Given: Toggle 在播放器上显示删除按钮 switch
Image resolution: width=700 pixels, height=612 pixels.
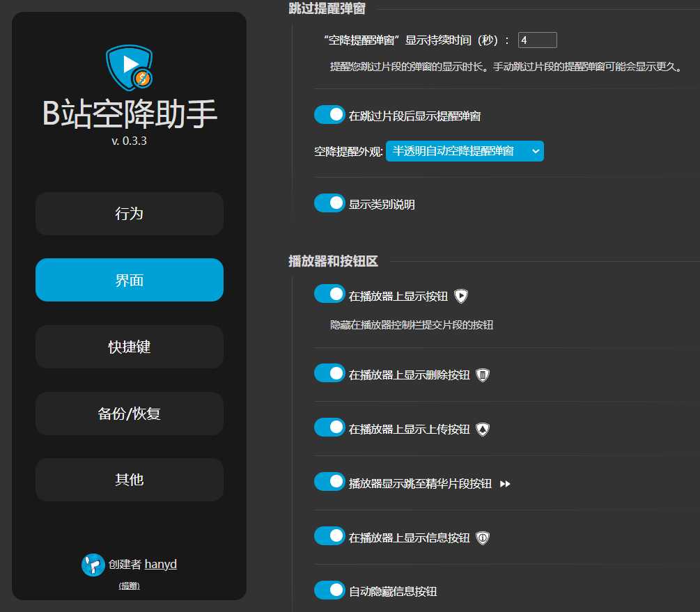Looking at the screenshot, I should (329, 373).
